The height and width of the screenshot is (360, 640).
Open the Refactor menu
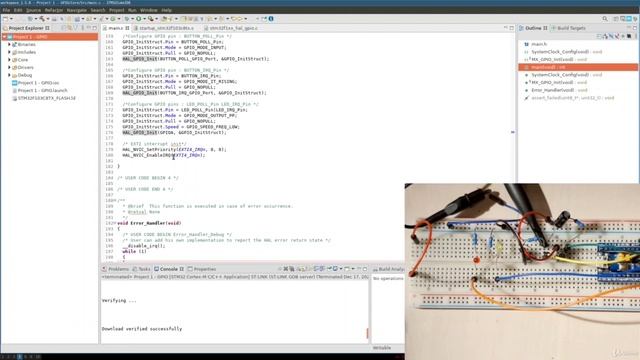tap(53, 10)
